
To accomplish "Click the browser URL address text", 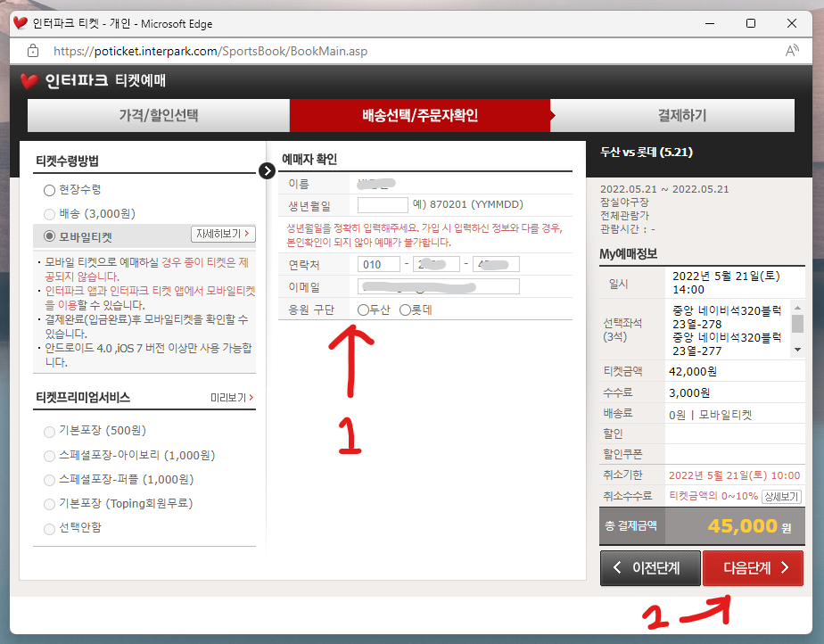I will pos(210,51).
